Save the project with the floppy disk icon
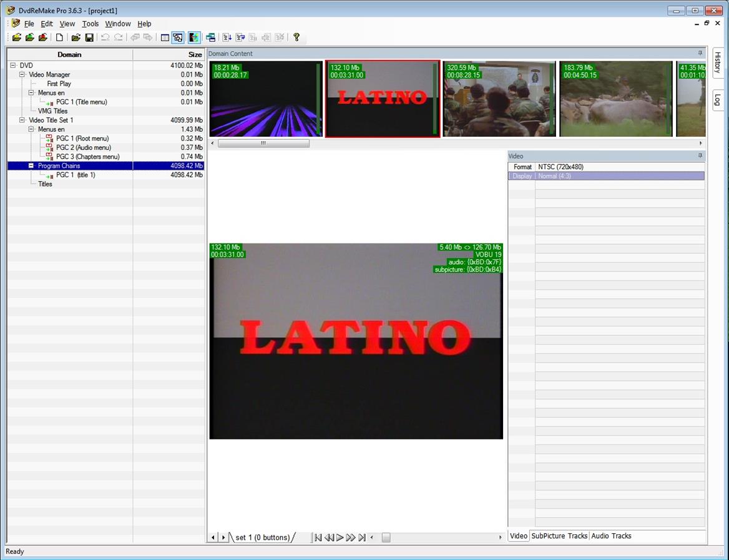The width and height of the screenshot is (729, 560). pyautogui.click(x=89, y=37)
